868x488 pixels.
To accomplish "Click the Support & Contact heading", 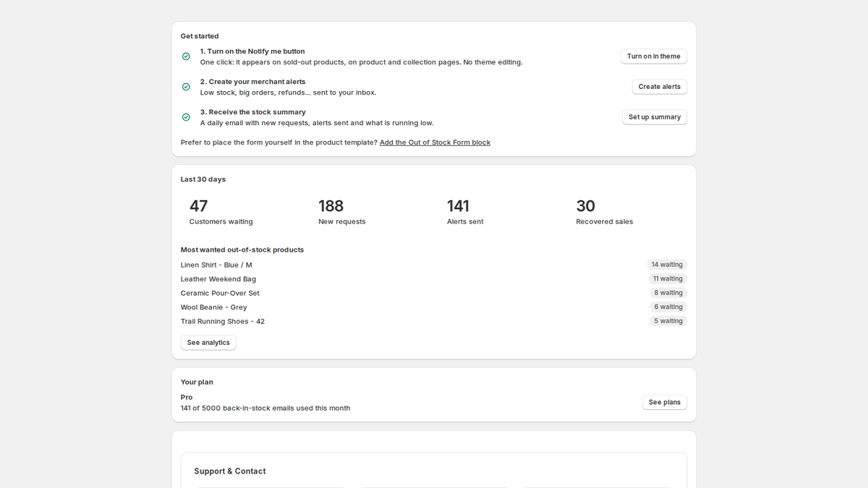I will 230,471.
